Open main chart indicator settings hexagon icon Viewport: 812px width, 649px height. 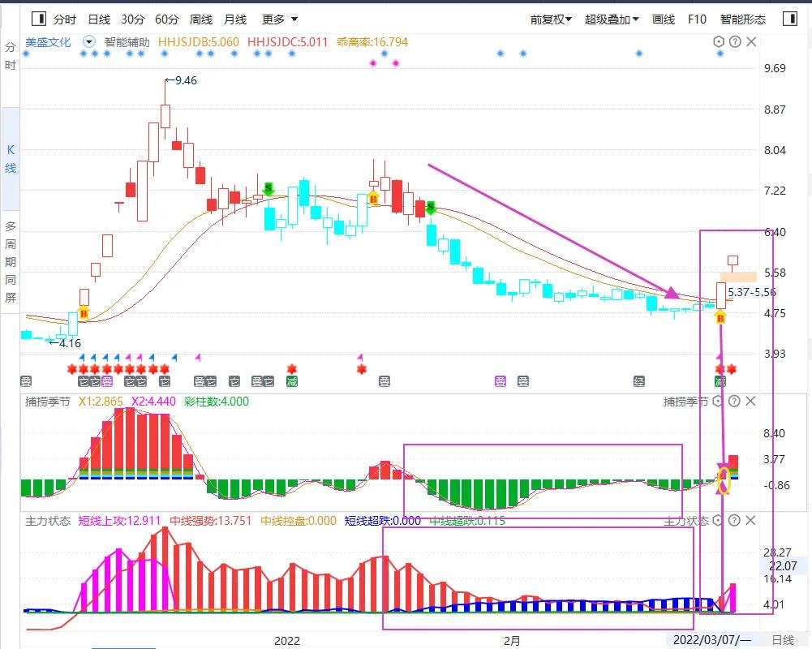[719, 41]
